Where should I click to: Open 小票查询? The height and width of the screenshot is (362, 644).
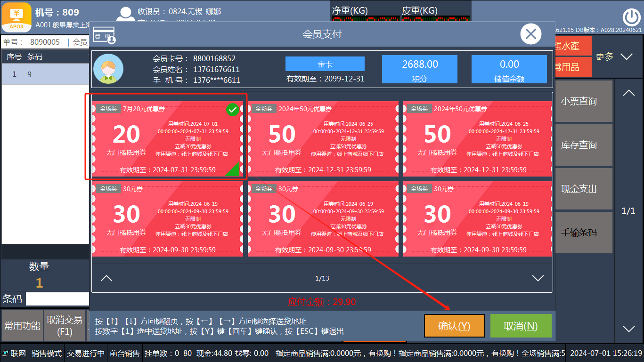(584, 101)
